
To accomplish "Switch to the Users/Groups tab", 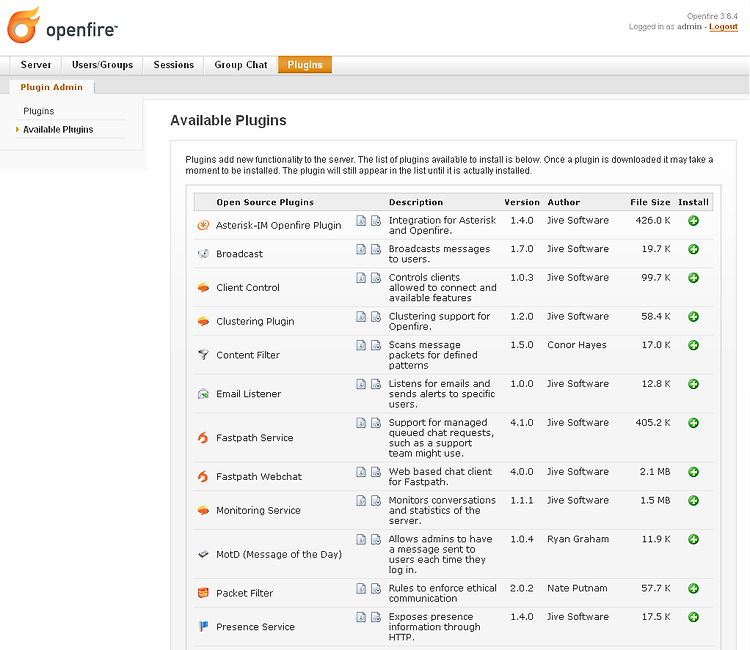I will click(102, 65).
